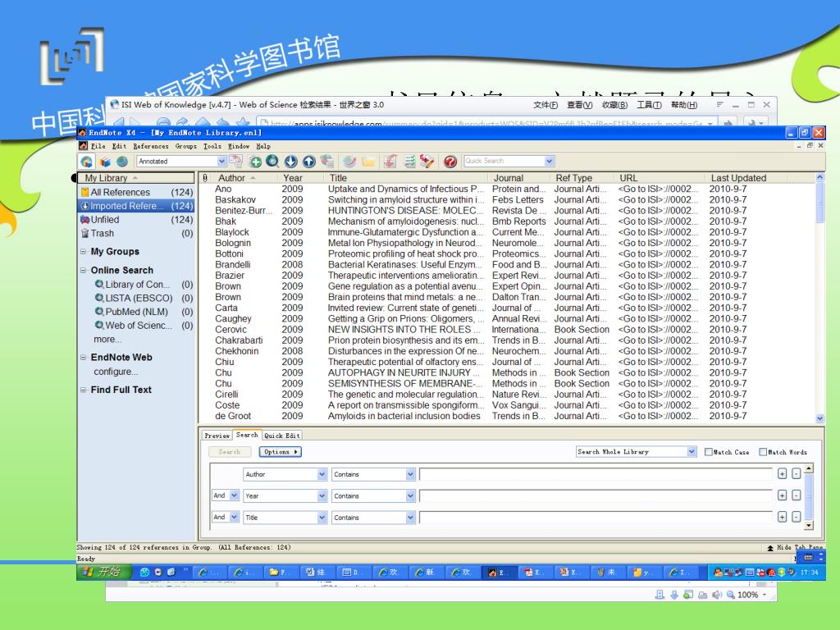This screenshot has height=630, width=840.
Task: Click the EndNote taskbar button
Action: (x=498, y=572)
